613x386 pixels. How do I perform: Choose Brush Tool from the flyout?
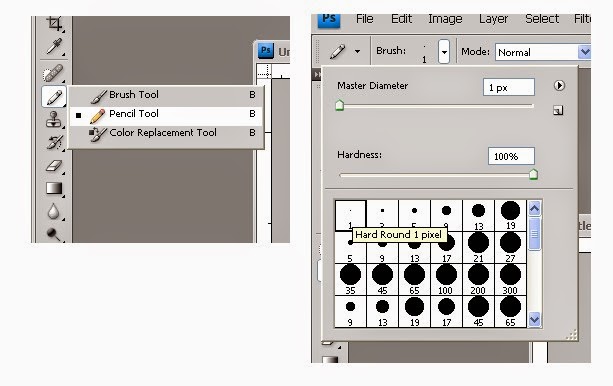(166, 95)
